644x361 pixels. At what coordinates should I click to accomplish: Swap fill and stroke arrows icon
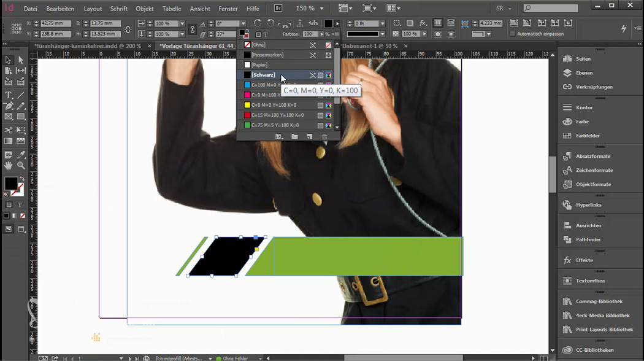(21, 179)
